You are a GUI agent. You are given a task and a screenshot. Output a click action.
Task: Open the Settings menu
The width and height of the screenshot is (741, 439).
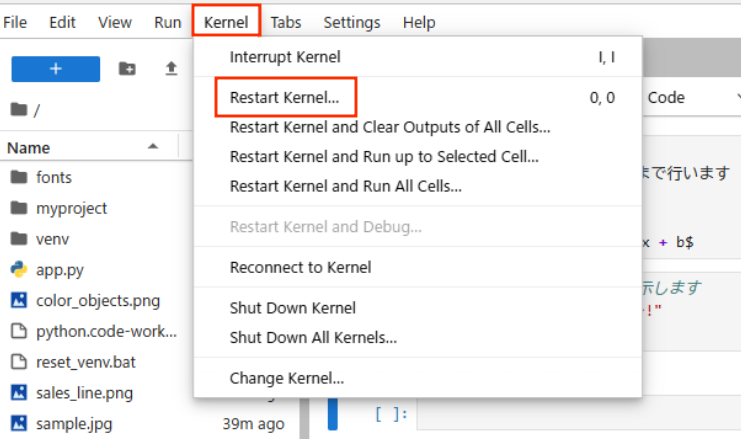(x=352, y=22)
